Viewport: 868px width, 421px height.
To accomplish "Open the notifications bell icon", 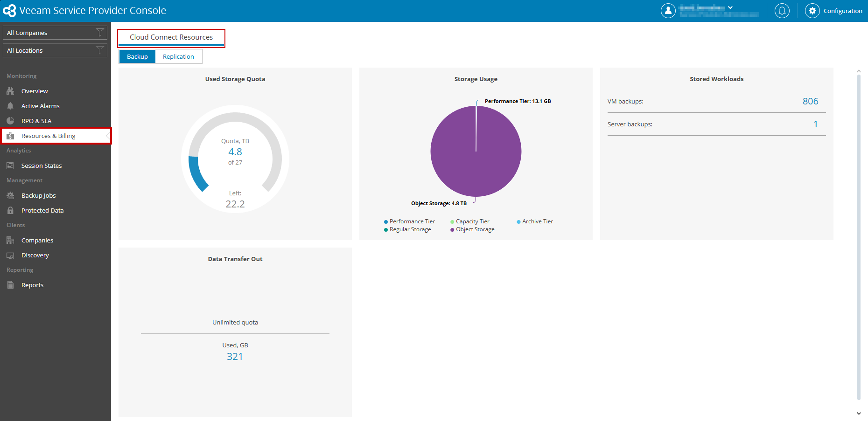I will coord(782,11).
